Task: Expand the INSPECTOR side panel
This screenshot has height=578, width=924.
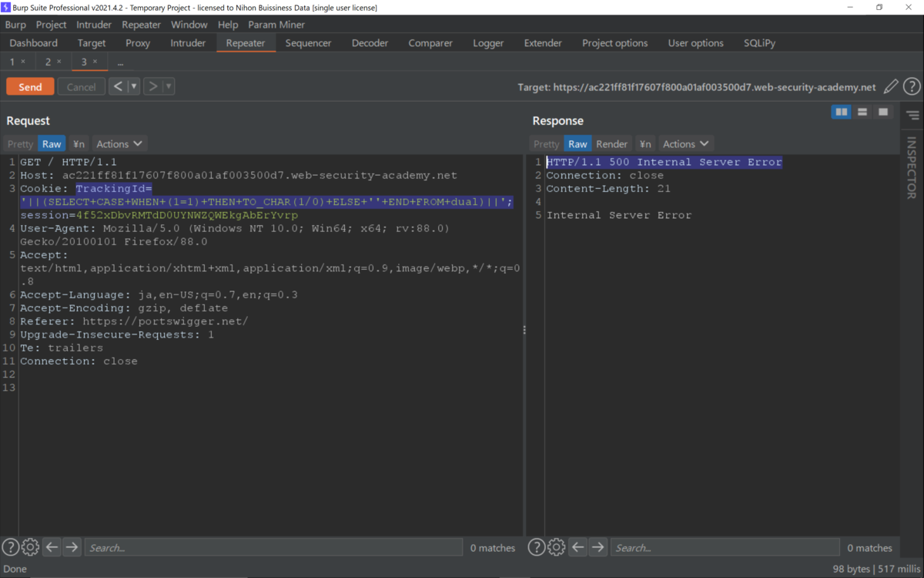Action: coord(912,168)
